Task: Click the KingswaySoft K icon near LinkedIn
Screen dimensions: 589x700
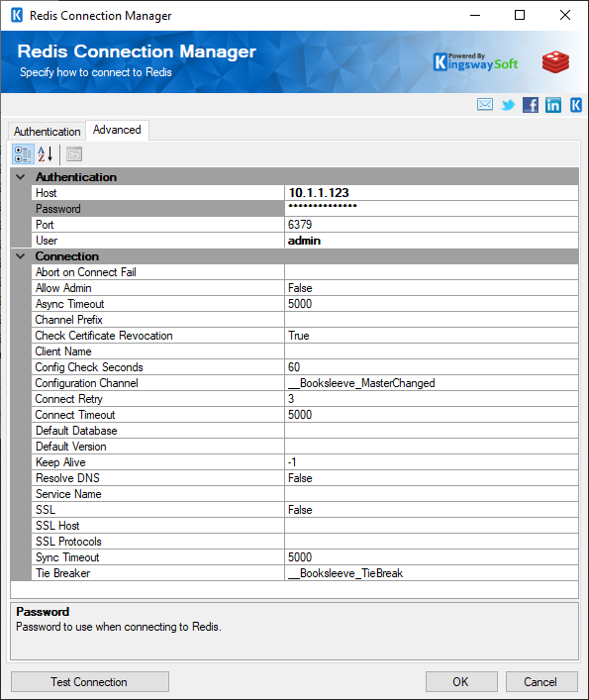Action: (575, 105)
